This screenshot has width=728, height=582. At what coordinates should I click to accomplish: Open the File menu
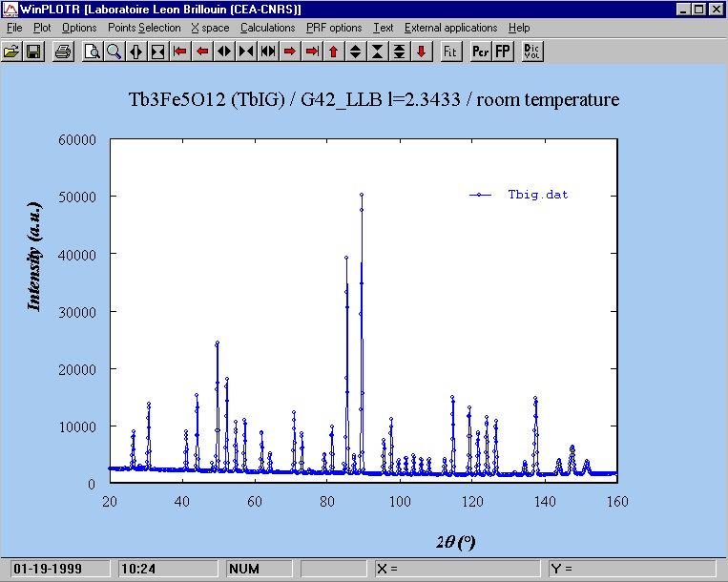[13, 28]
